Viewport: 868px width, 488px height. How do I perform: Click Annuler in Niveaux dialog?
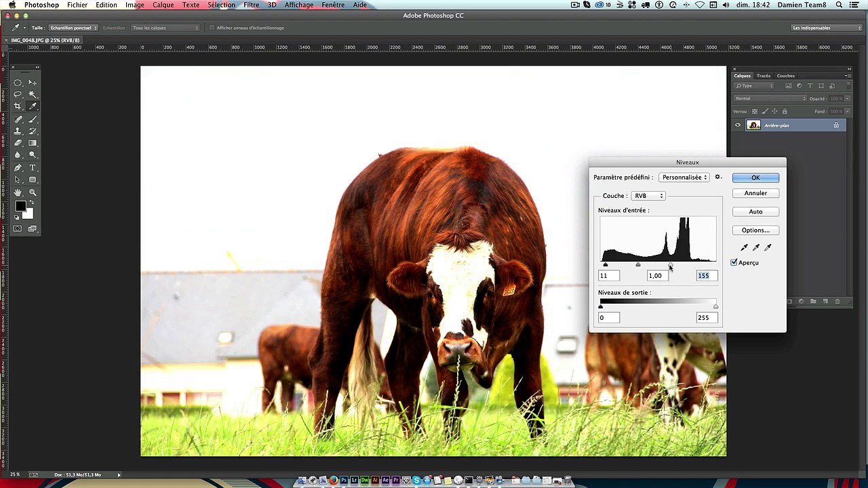755,193
